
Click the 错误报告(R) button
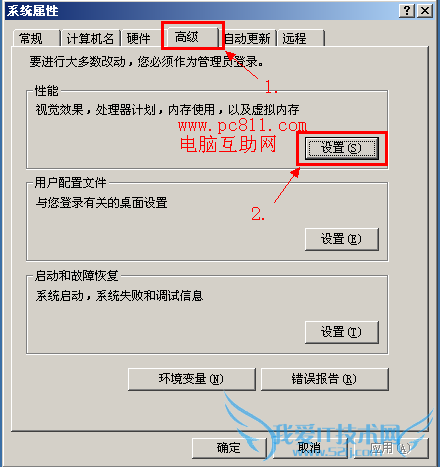325,379
